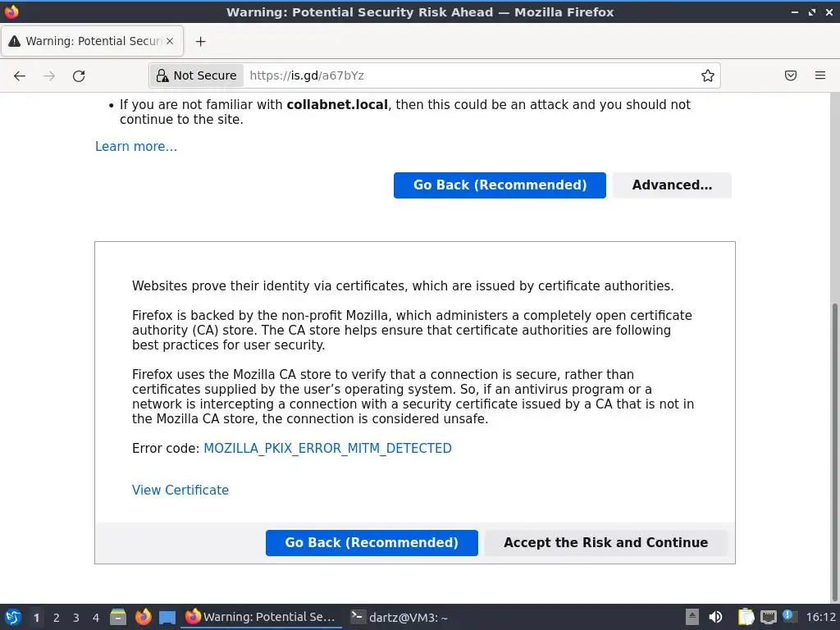This screenshot has width=840, height=630.
Task: Go back with the browser back arrow
Action: pyautogui.click(x=20, y=76)
